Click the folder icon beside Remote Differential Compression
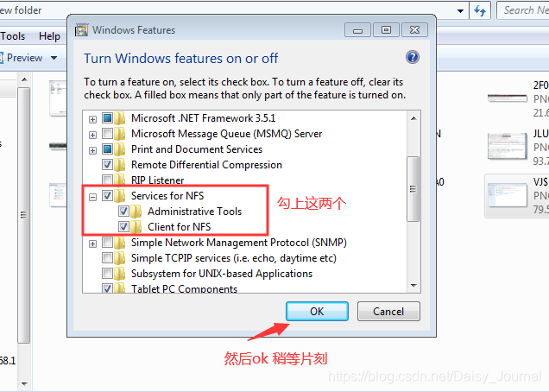 pos(120,165)
